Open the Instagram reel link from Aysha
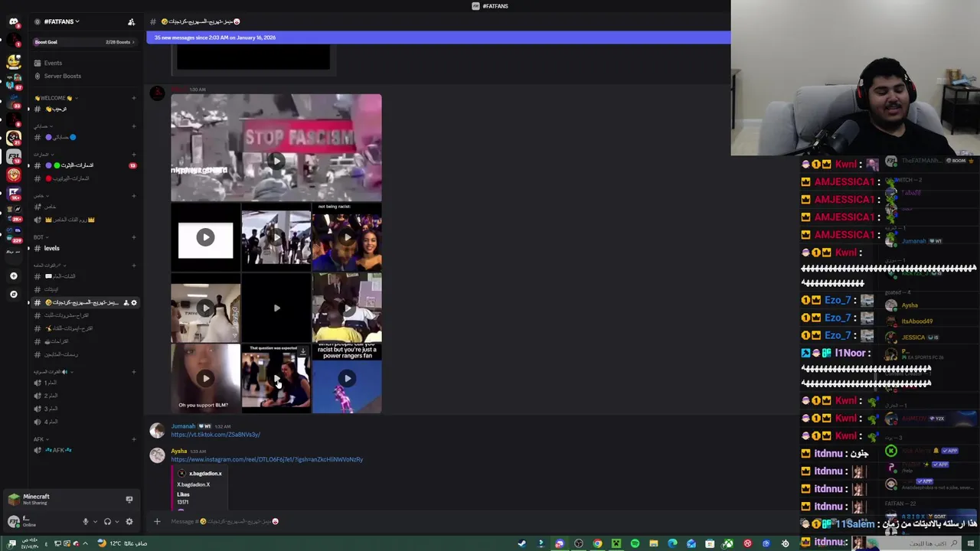The image size is (980, 551). coord(266,459)
